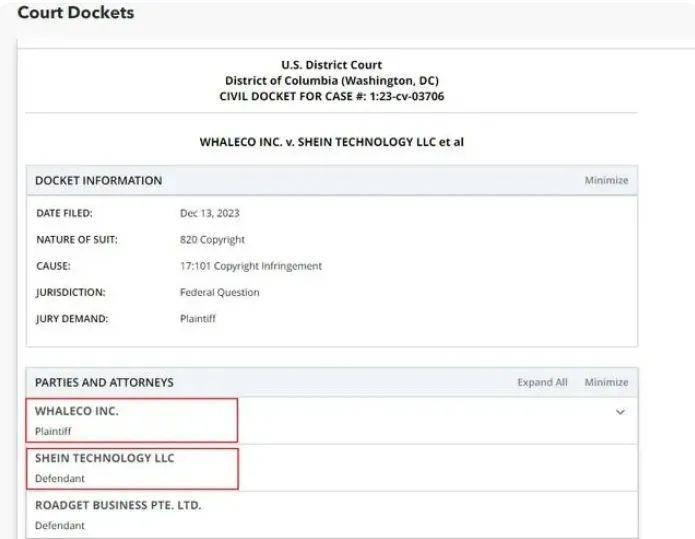Click the WHALECO INC. v. SHEIN case title
Image resolution: width=695 pixels, height=539 pixels.
click(x=332, y=142)
